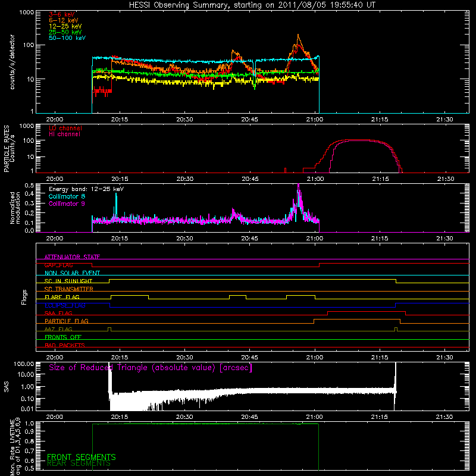Select the Collimator 8 legend label

coord(67,196)
